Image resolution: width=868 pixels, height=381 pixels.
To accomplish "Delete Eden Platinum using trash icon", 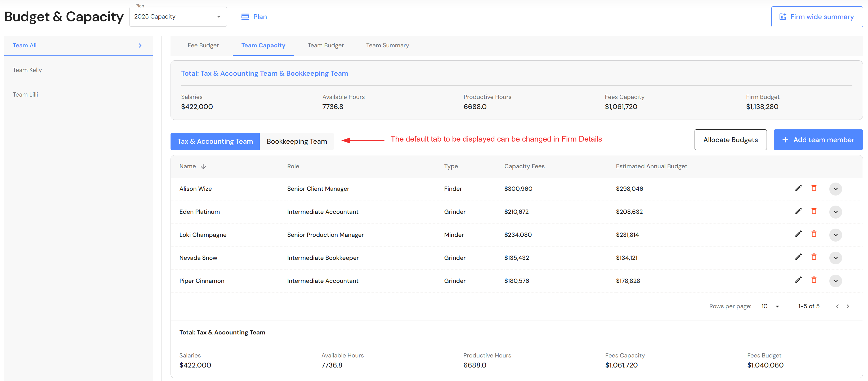I will [x=814, y=211].
